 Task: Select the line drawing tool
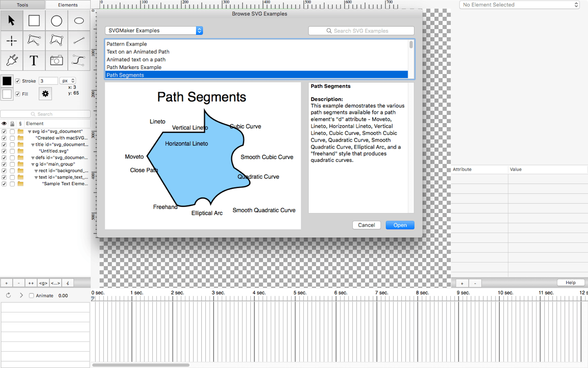[x=79, y=41]
